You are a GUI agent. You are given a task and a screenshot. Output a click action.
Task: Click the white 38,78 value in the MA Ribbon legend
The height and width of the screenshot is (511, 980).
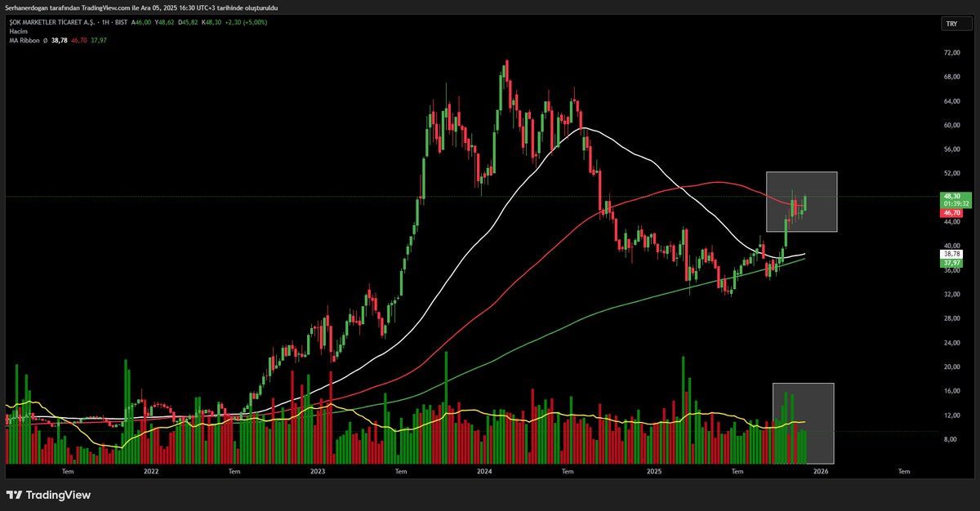60,39
